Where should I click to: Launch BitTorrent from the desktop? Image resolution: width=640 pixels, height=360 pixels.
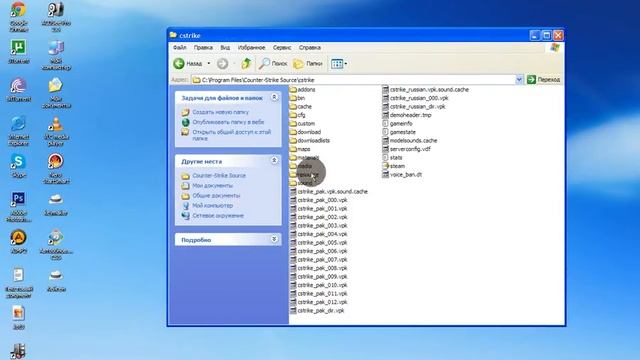point(18,89)
